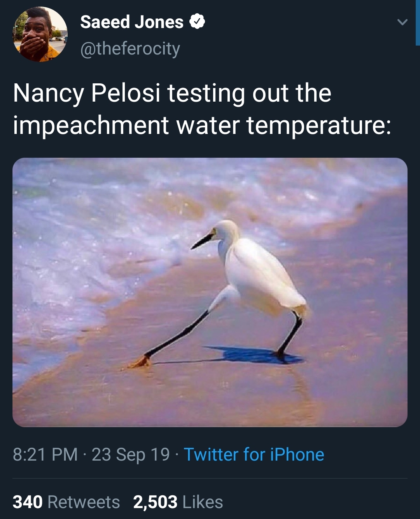420x519 pixels.
Task: Click the 340 retweet count
Action: [x=28, y=502]
